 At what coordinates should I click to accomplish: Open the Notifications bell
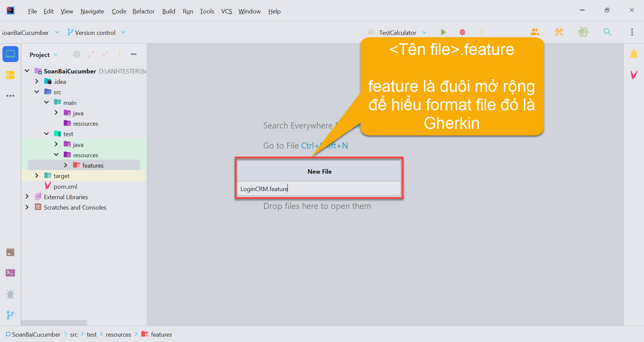634,54
